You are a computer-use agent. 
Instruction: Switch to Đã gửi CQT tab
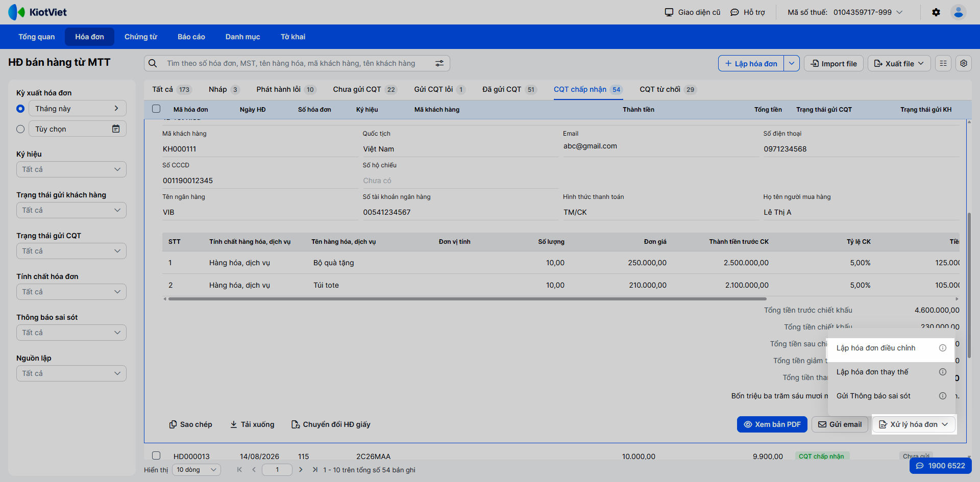(x=509, y=89)
